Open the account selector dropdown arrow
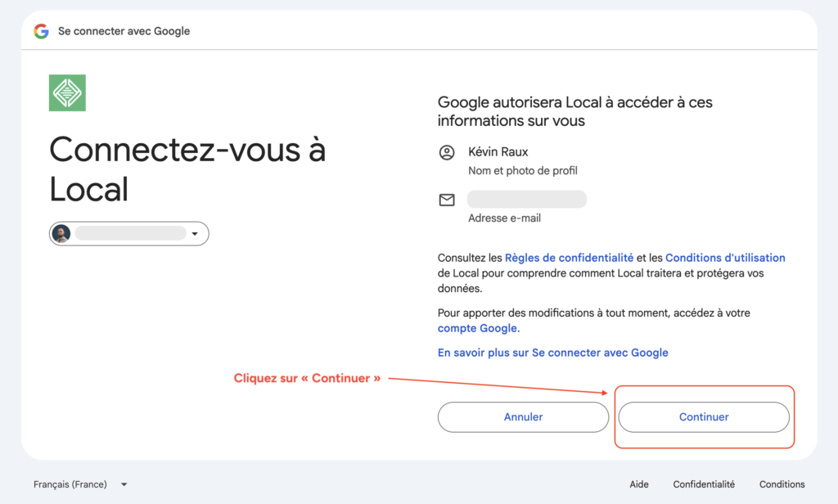 point(195,233)
